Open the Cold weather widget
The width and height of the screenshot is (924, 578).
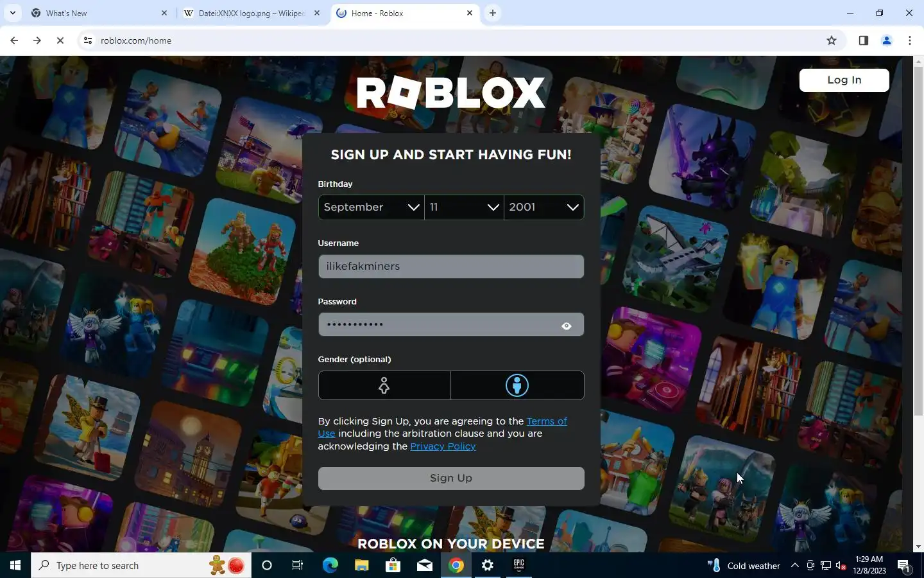pyautogui.click(x=744, y=565)
